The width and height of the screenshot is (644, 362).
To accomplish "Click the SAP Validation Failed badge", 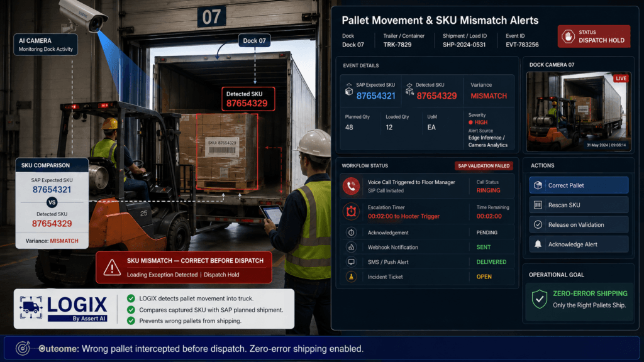I will point(484,166).
